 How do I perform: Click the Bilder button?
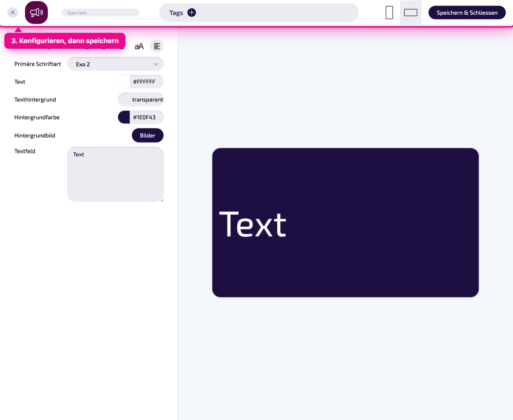tap(148, 135)
